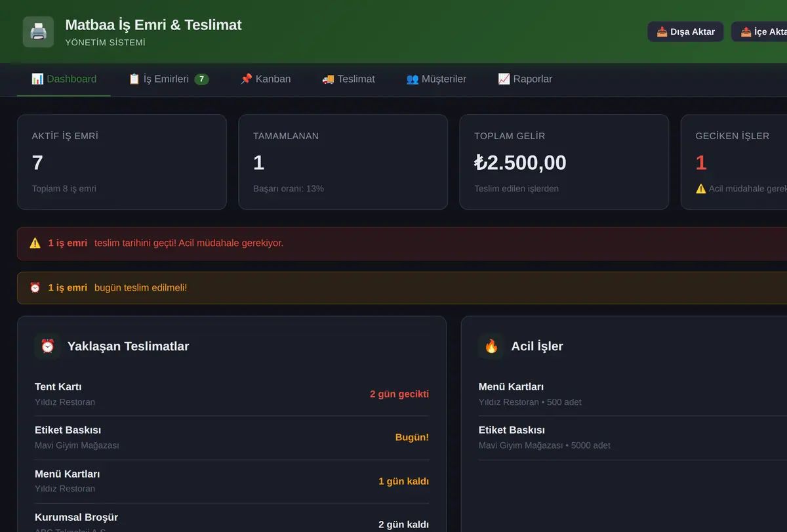The height and width of the screenshot is (532, 787).
Task: Click the '1 iş emri' overdue alert text
Action: pyautogui.click(x=68, y=243)
